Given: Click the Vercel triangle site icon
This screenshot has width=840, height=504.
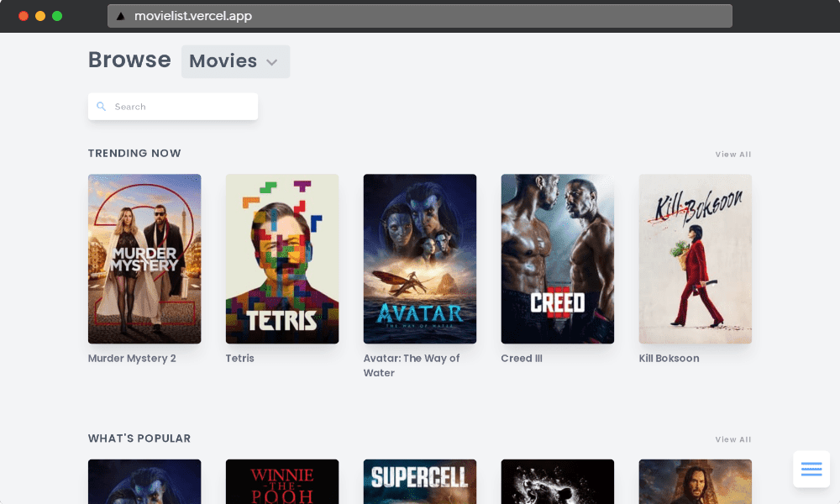Looking at the screenshot, I should click(x=121, y=16).
